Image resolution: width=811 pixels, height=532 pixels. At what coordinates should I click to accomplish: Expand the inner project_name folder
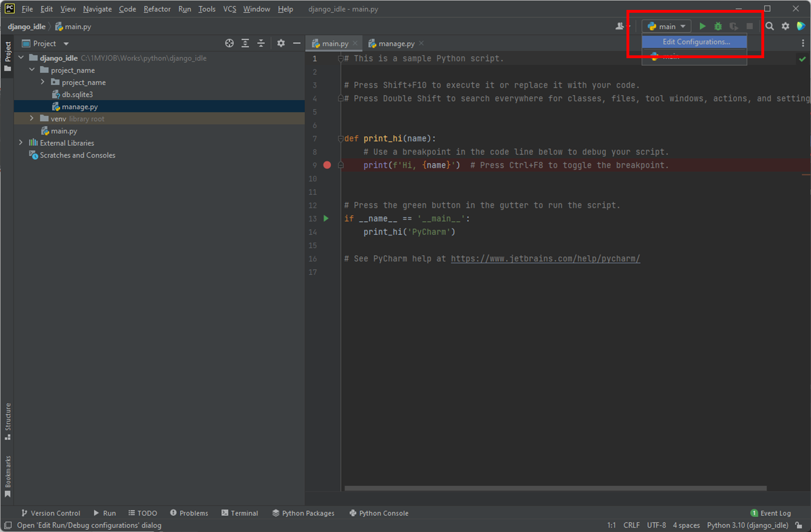tap(43, 82)
